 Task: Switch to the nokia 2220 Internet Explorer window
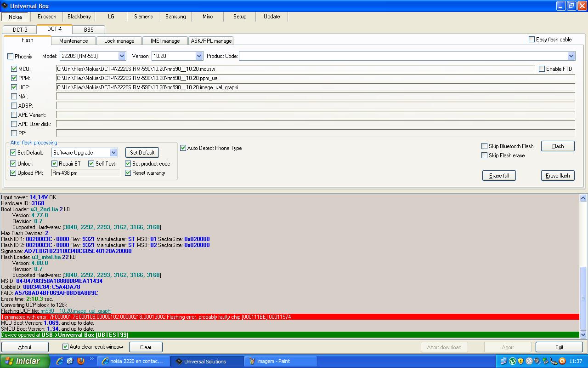[134, 361]
